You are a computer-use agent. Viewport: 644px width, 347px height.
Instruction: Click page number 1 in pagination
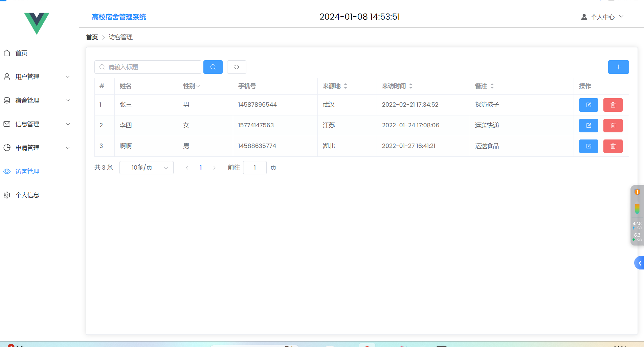coord(201,168)
